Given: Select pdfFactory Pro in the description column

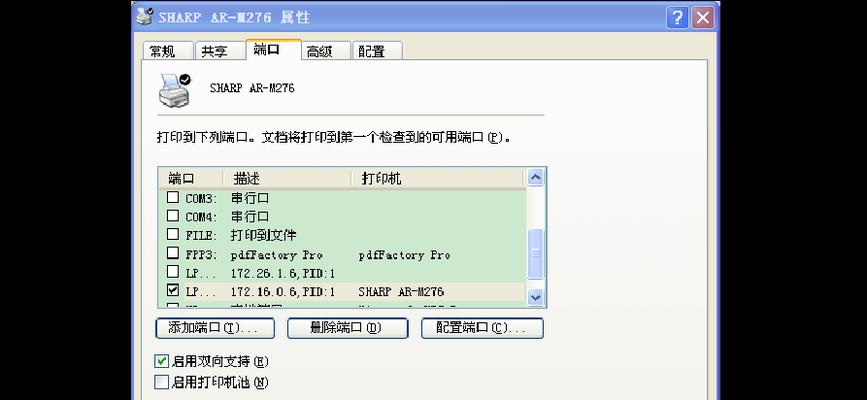Looking at the screenshot, I should 276,255.
